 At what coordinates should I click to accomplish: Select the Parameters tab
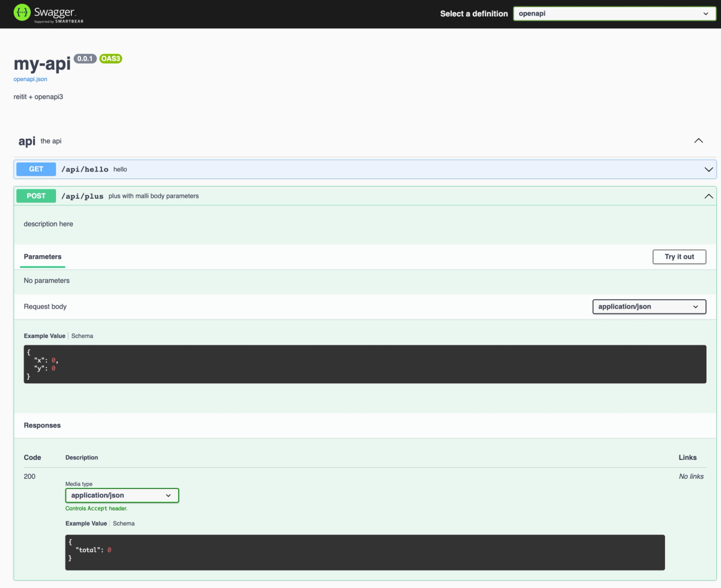42,256
